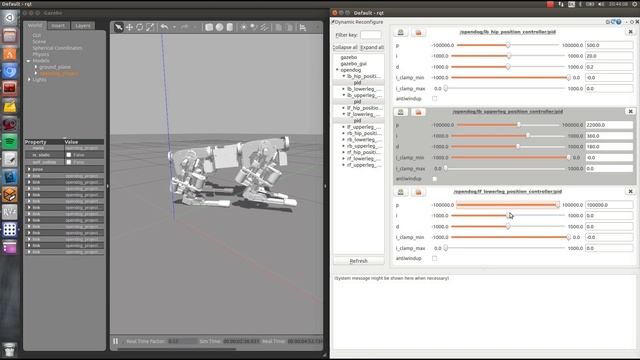Image resolution: width=640 pixels, height=360 pixels.
Task: Pause the Gazebo simulation
Action: (116, 341)
